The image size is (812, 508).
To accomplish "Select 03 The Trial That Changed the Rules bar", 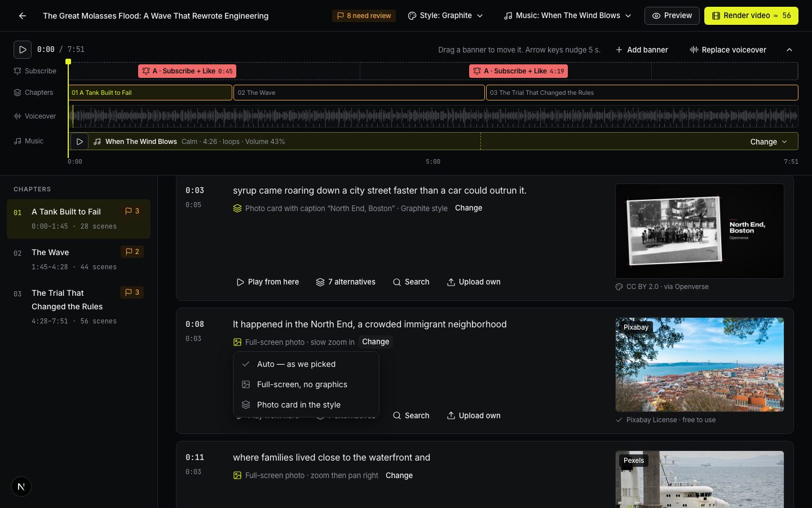I will coord(642,93).
